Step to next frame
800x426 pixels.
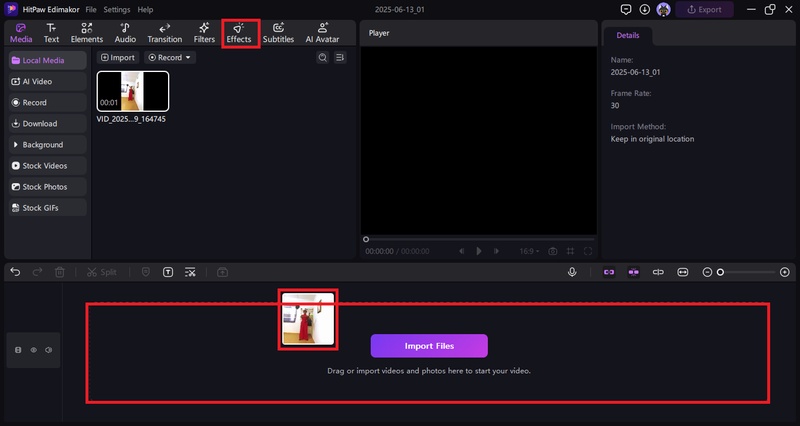496,251
